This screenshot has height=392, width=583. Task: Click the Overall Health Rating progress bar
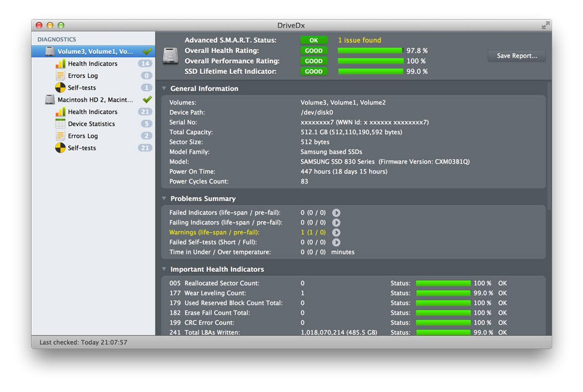pos(370,50)
